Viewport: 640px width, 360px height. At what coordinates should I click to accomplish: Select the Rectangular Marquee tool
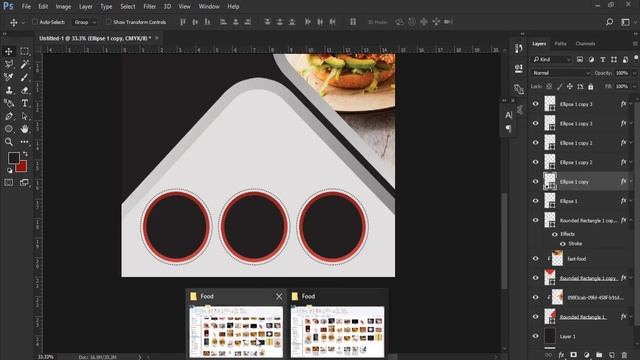pyautogui.click(x=24, y=51)
